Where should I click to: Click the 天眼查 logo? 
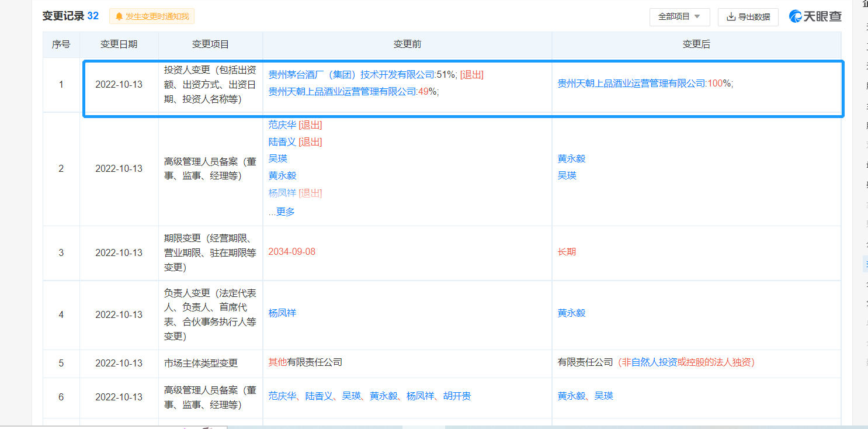click(815, 16)
